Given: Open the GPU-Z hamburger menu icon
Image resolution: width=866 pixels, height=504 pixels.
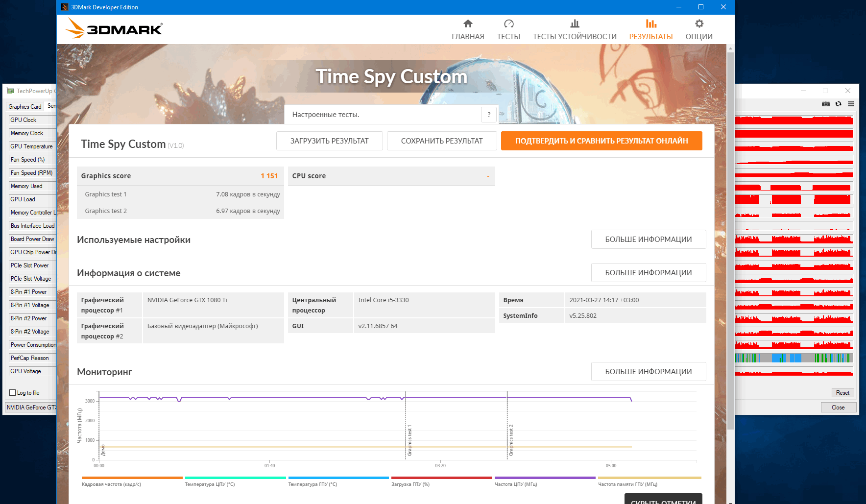Looking at the screenshot, I should (851, 104).
